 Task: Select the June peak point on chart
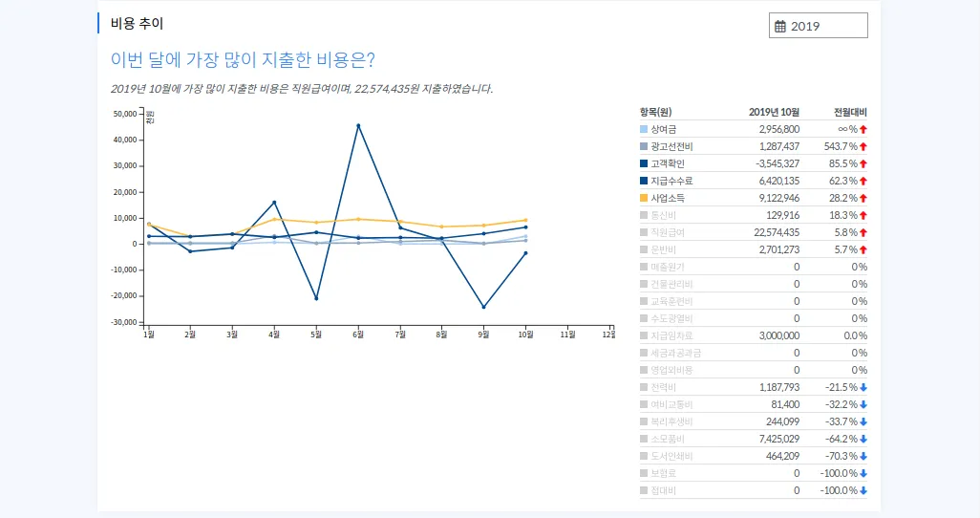(358, 126)
